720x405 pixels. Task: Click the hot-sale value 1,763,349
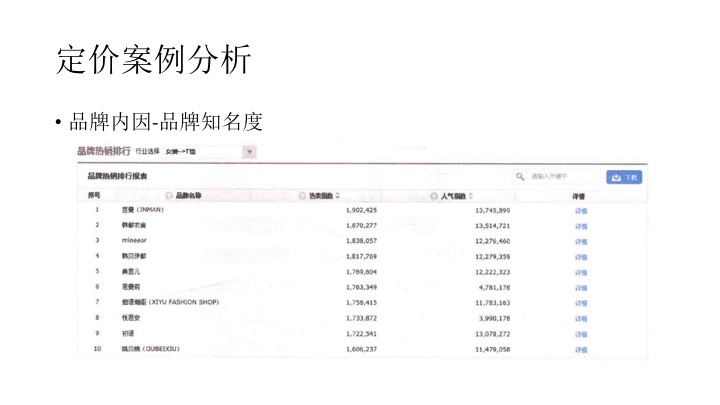click(x=361, y=287)
